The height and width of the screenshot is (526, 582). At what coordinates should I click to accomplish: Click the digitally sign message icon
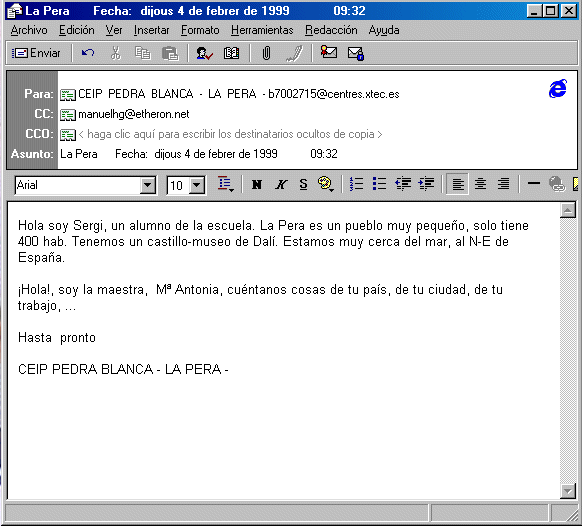coord(328,52)
